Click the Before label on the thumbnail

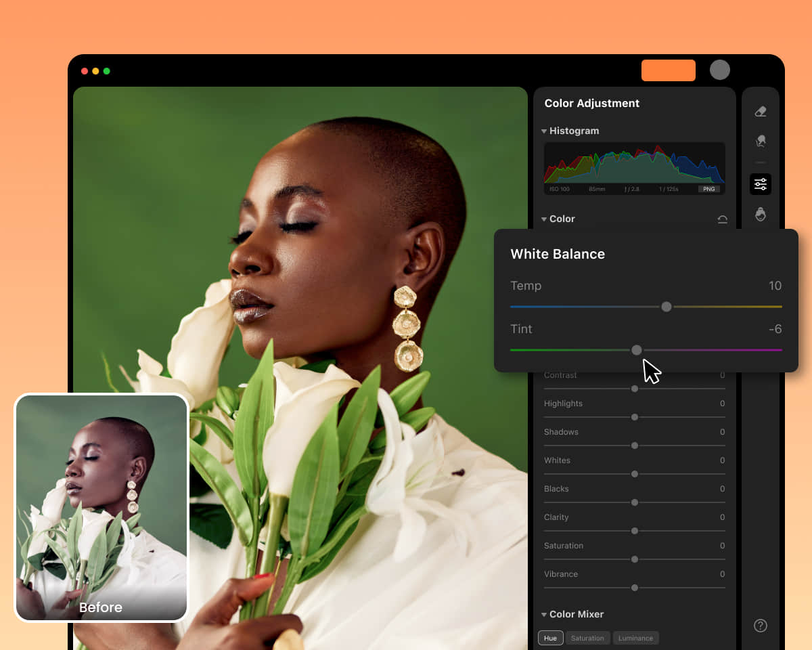[101, 607]
